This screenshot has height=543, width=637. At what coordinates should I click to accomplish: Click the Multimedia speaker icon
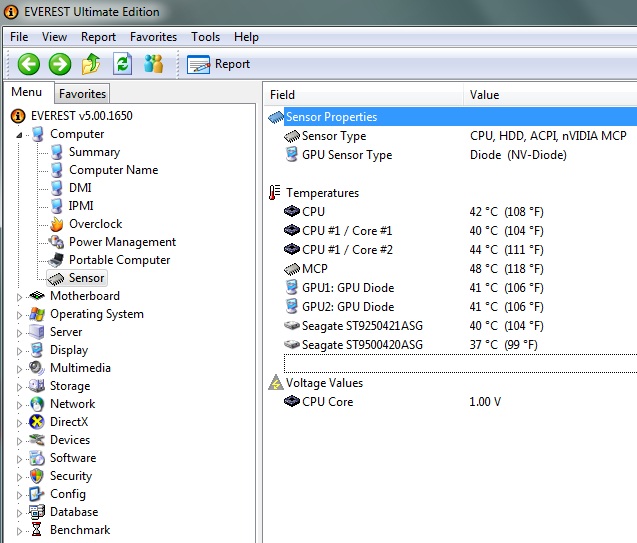pyautogui.click(x=37, y=368)
